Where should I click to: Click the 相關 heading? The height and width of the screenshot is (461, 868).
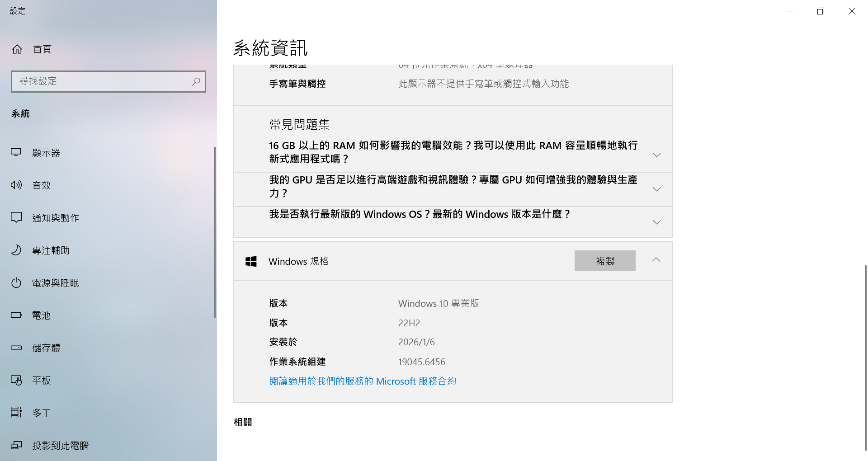click(243, 422)
